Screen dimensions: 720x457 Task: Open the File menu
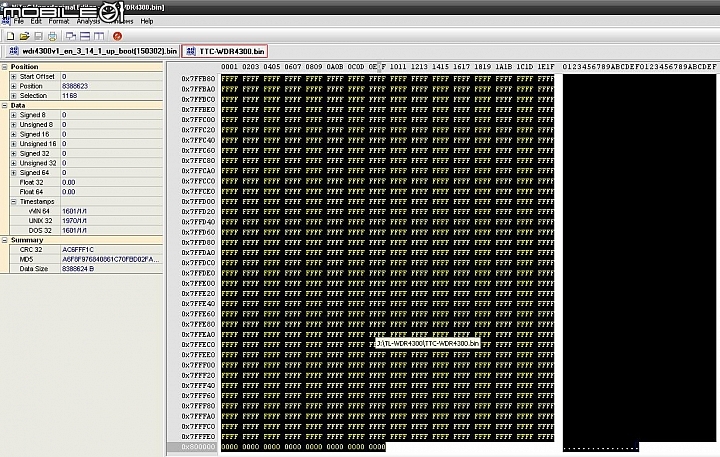click(x=19, y=21)
